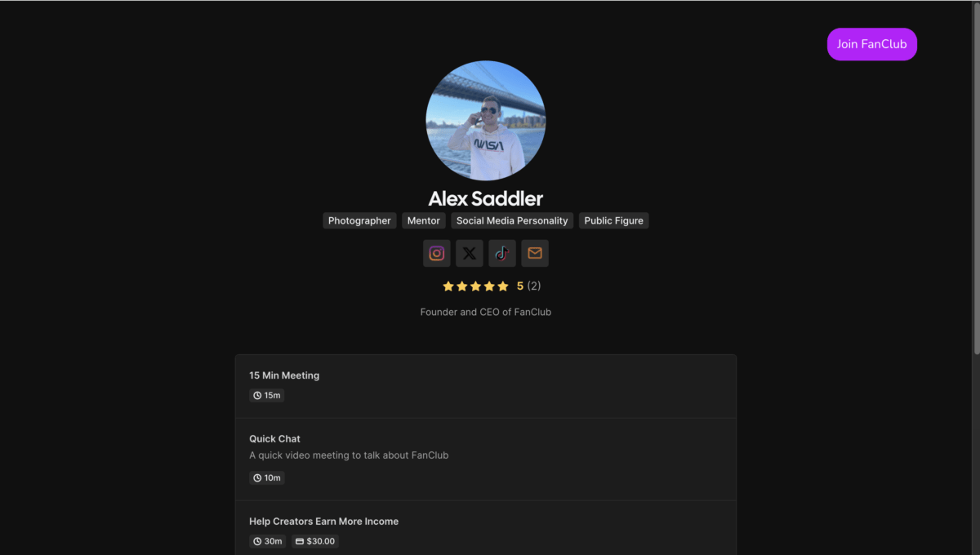Click the email envelope icon
Viewport: 980px width, 555px height.
click(535, 253)
